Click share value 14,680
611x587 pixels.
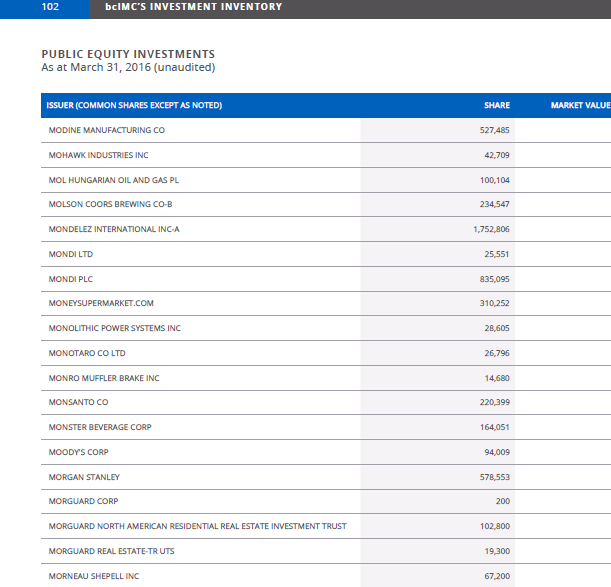[497, 378]
